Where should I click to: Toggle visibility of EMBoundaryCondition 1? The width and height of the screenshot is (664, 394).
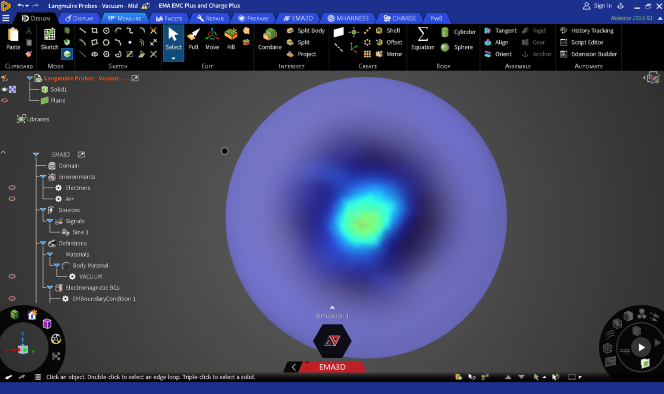pos(12,298)
